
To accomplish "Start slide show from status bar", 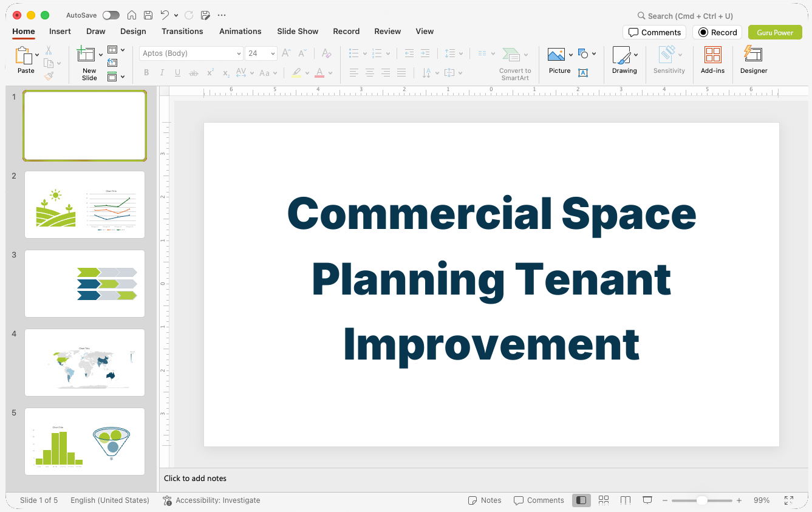I will (647, 500).
